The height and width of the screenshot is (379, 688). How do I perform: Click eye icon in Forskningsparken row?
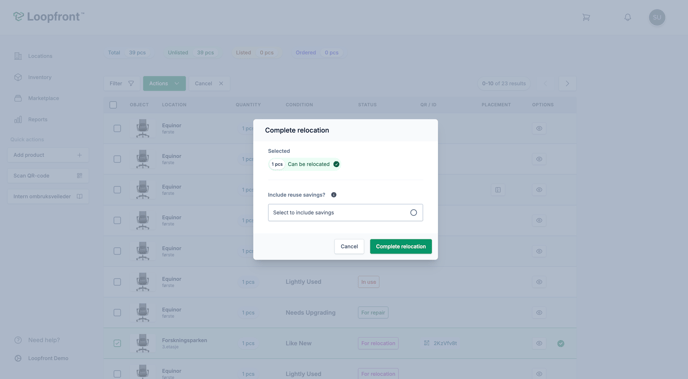click(539, 343)
